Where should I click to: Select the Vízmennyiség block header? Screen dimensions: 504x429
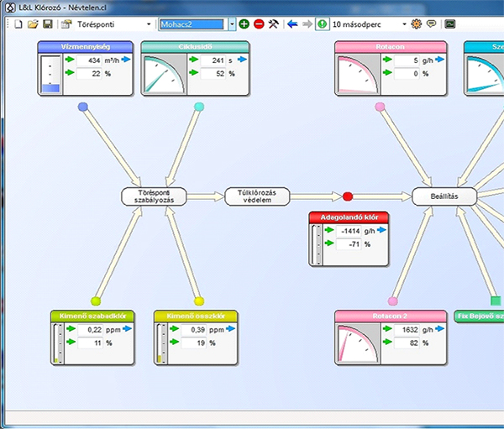86,47
